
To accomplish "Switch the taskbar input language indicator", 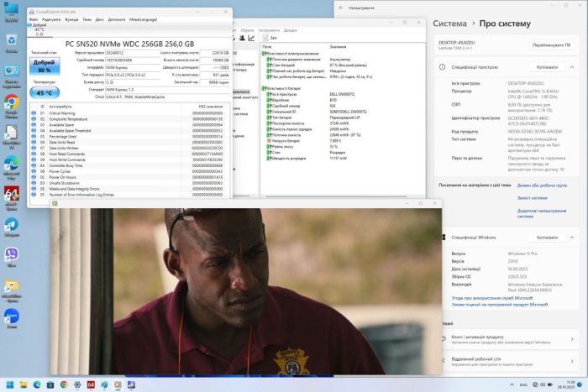I will [523, 385].
